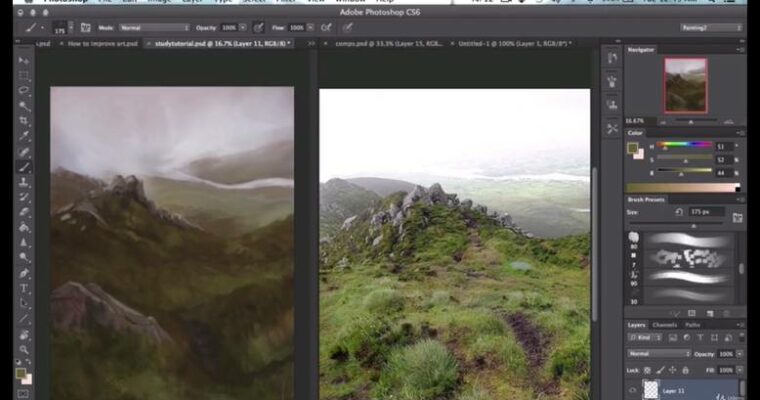Open the collapsed Tool Presets panel icon
Viewport: 760px width, 400px height.
(612, 128)
